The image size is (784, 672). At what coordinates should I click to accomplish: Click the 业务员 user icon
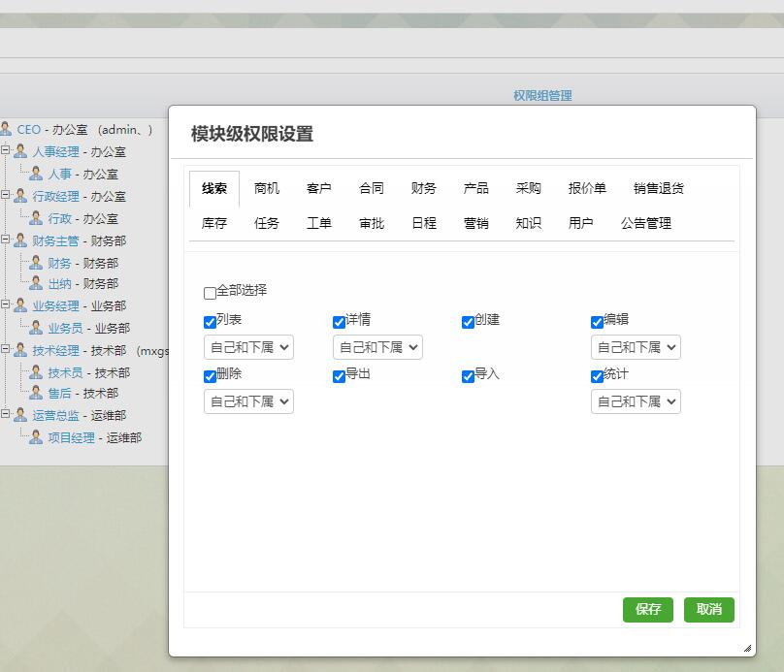click(36, 329)
